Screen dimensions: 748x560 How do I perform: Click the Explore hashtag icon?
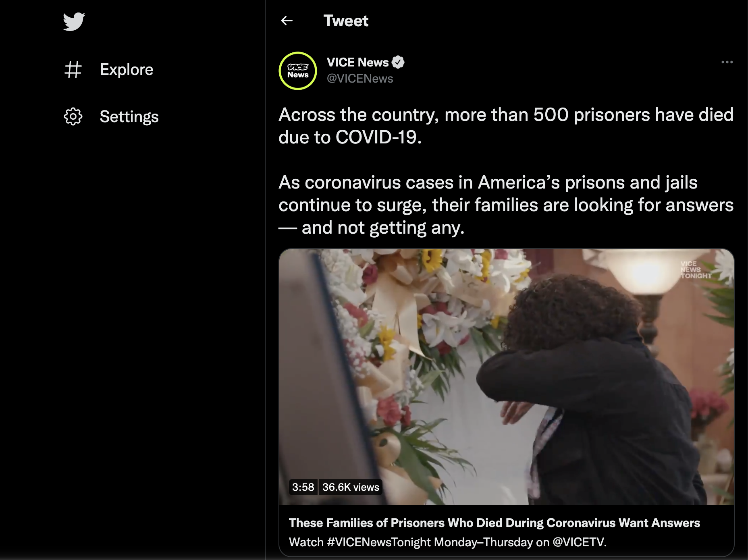point(73,69)
